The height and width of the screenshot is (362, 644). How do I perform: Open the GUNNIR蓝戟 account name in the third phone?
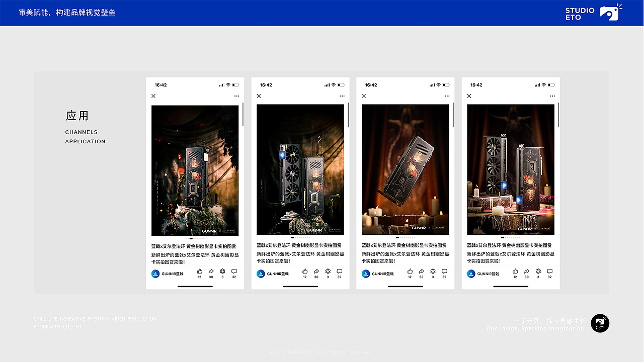click(383, 274)
